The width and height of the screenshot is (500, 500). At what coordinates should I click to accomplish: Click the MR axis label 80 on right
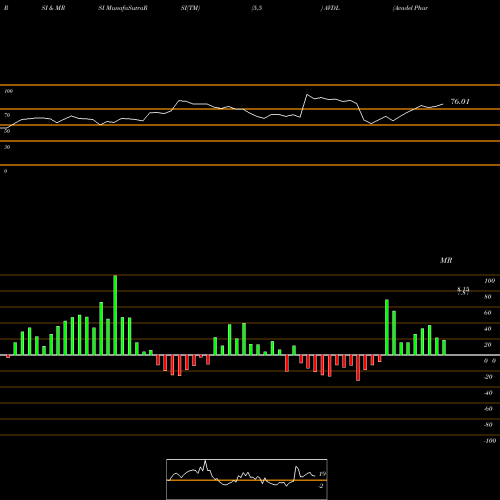point(488,297)
